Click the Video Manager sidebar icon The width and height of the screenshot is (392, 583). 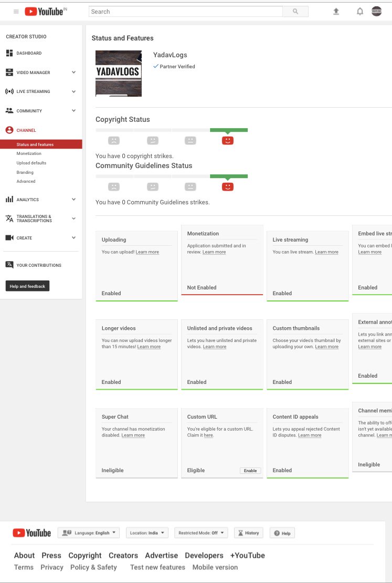9,72
